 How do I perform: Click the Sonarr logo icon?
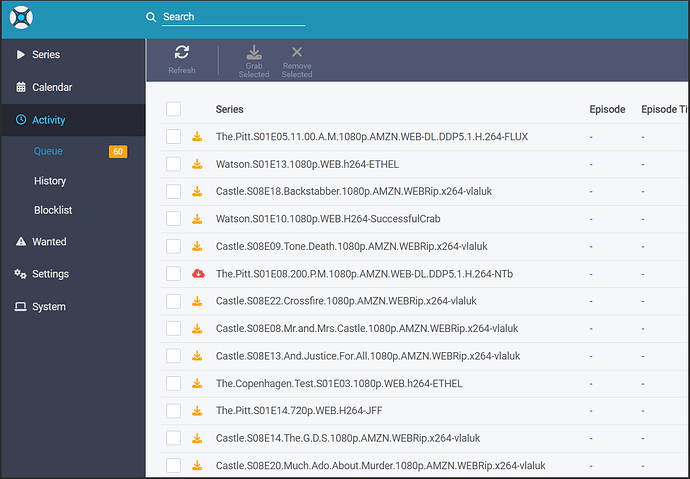(x=20, y=19)
